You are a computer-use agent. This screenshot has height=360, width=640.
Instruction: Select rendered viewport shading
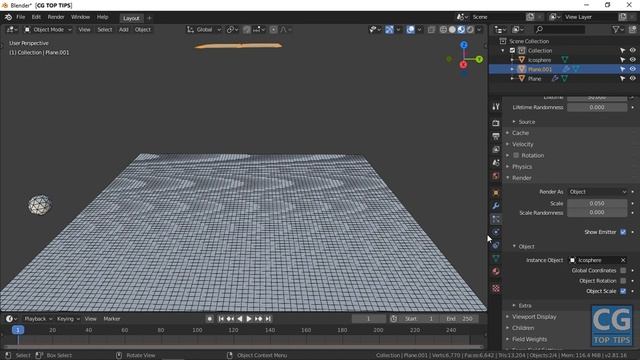[x=470, y=29]
